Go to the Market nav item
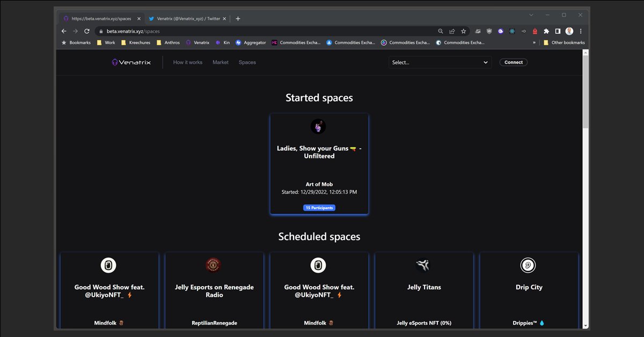Screen dimensions: 644x337 [x=221, y=62]
